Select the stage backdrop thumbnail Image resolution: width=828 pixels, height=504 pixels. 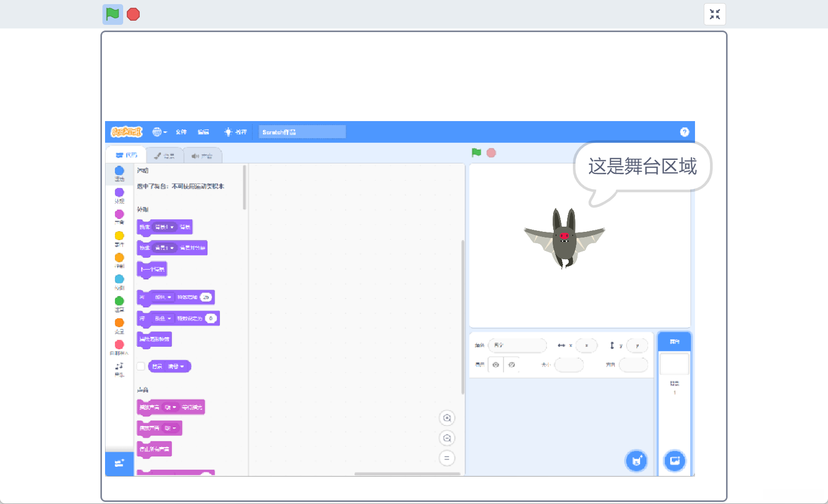[674, 364]
